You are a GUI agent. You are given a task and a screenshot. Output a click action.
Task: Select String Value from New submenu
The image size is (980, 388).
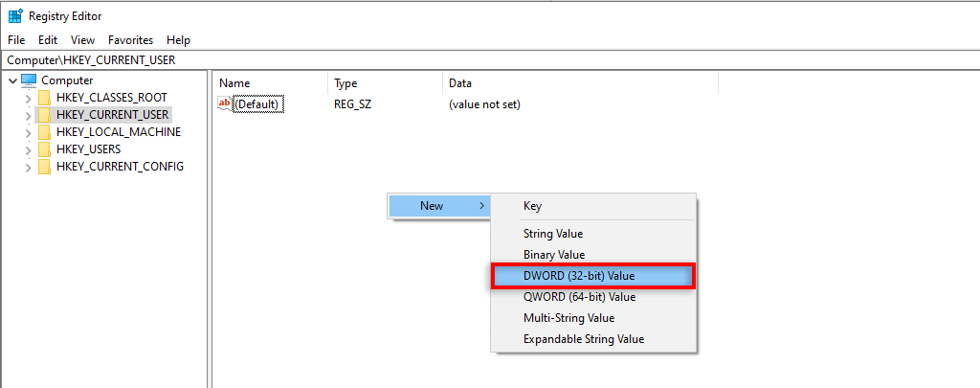point(552,234)
